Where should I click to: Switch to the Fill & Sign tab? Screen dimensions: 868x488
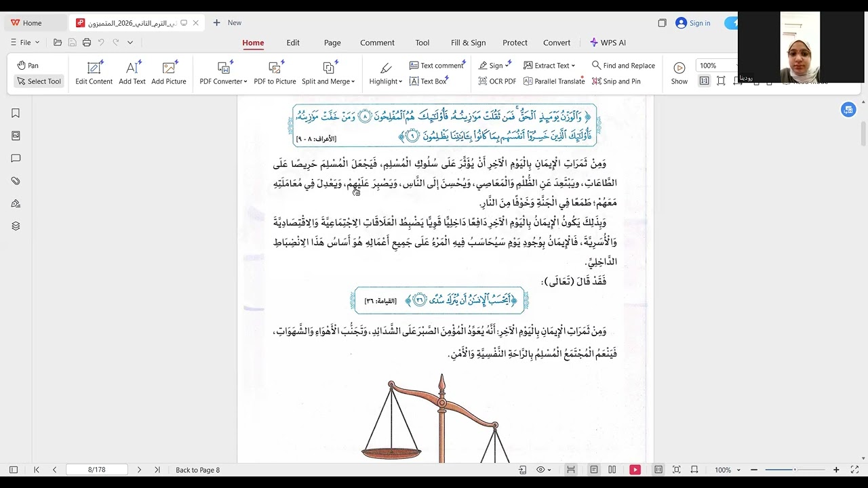pos(468,43)
